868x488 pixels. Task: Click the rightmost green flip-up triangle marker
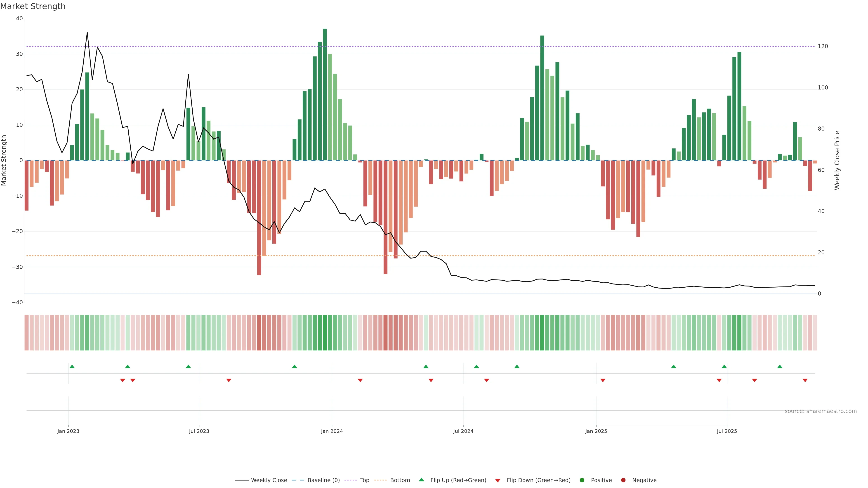point(780,366)
